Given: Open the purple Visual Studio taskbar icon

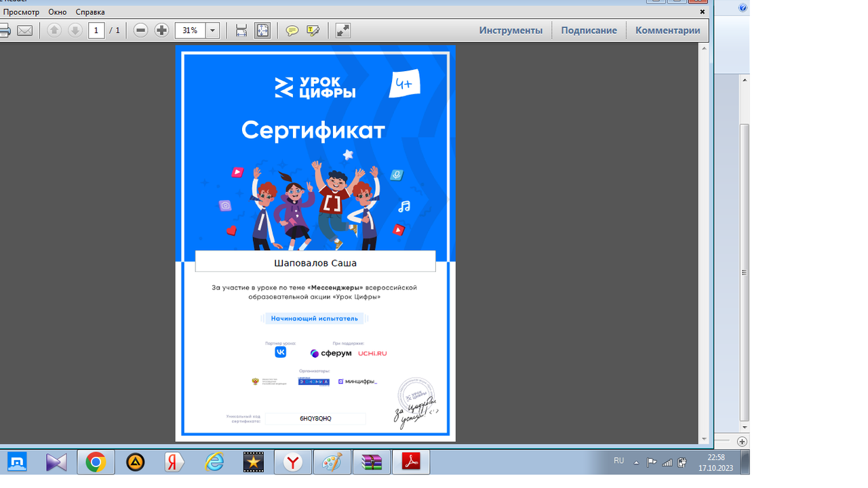Looking at the screenshot, I should click(56, 462).
